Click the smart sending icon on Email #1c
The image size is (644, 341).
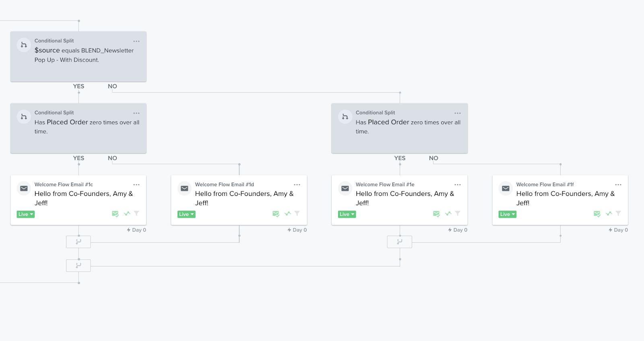click(115, 214)
